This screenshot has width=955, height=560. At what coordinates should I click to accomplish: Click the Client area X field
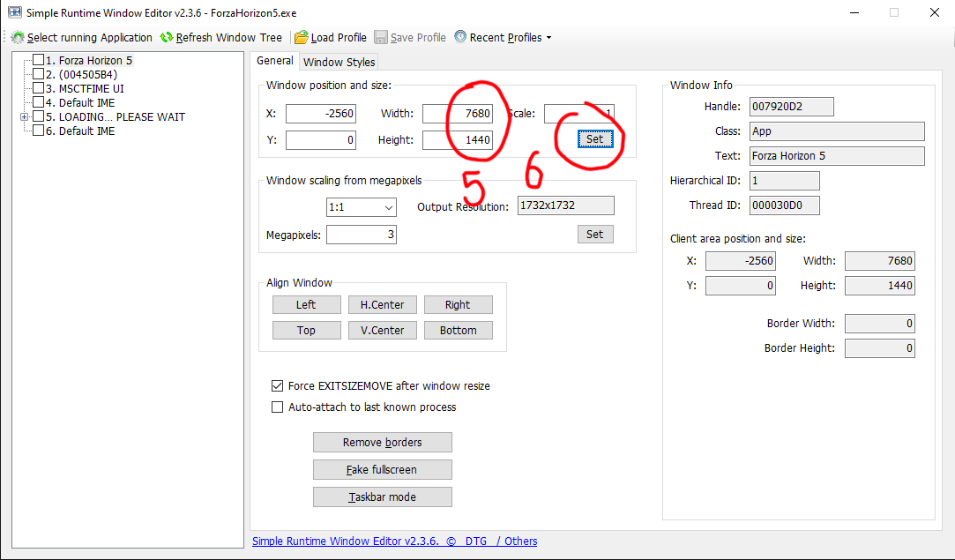741,261
